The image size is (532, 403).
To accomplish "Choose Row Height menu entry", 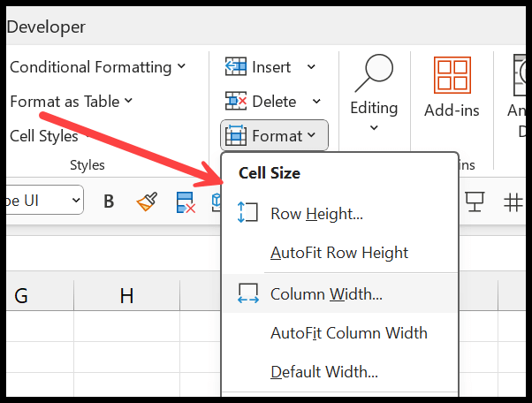I will (340, 214).
